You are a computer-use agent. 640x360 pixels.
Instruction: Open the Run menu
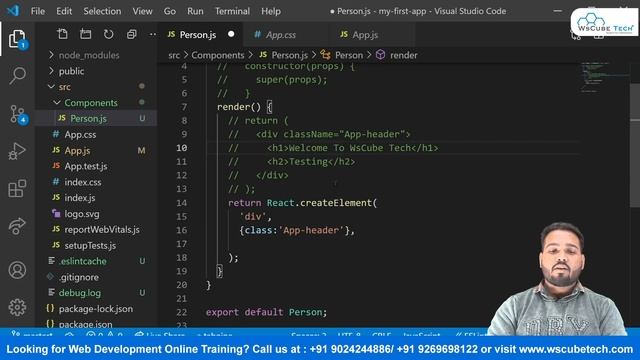[195, 11]
